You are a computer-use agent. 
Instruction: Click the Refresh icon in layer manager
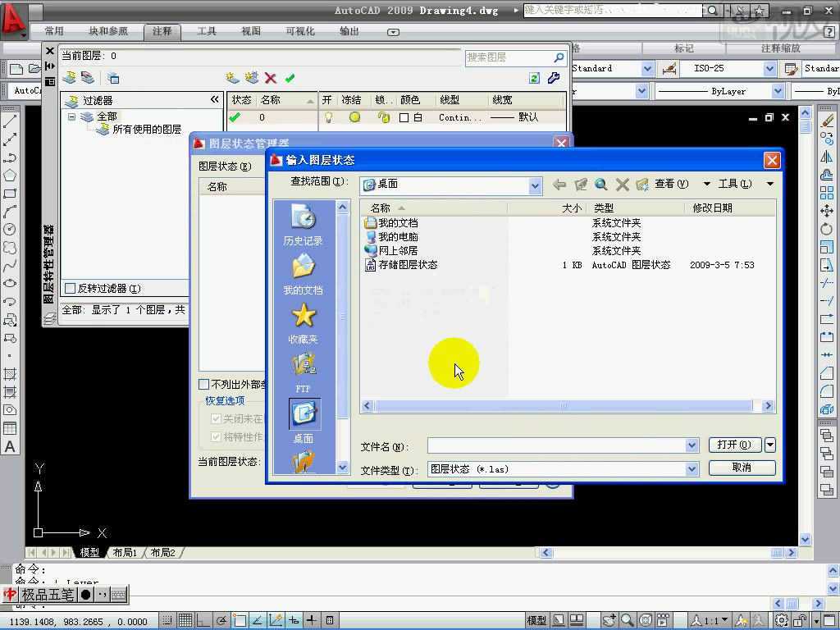click(534, 78)
